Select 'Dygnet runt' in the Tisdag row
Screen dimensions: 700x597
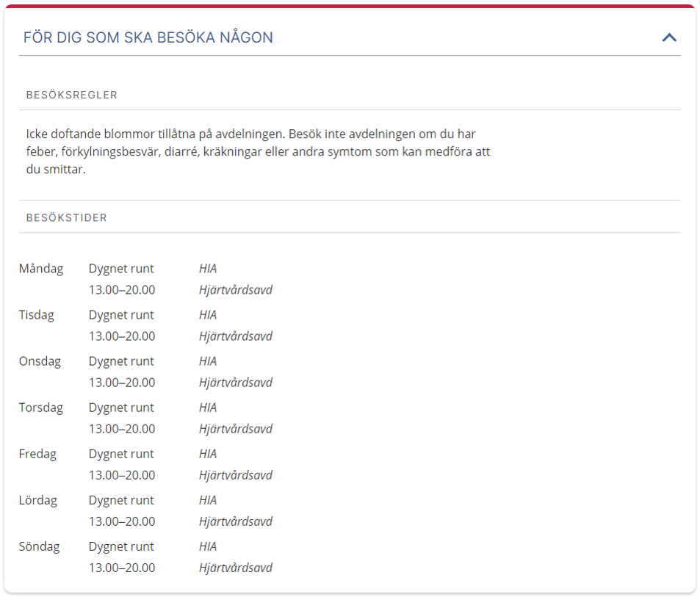121,316
